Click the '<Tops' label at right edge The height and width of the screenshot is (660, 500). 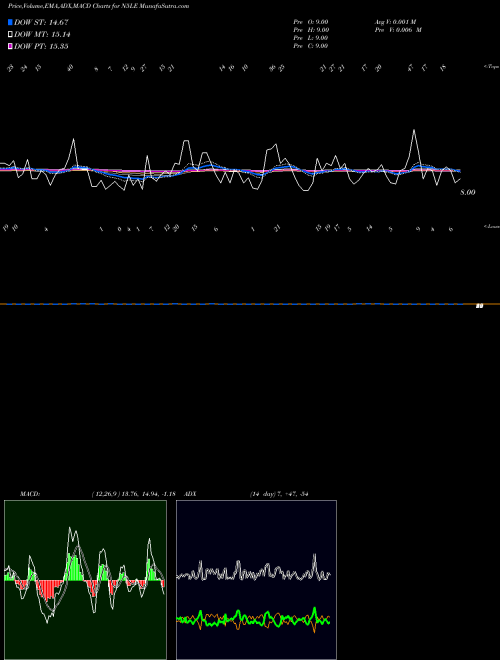491,67
